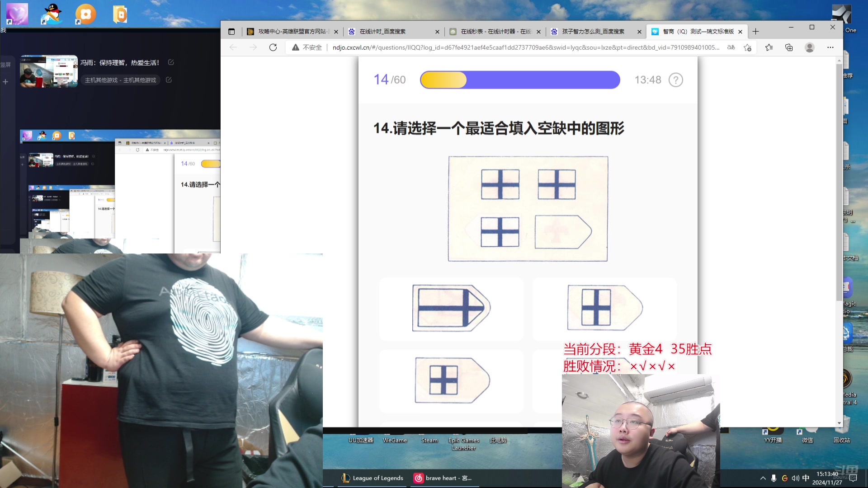Screen dimensions: 868x488
Task: Select the first flag answer option
Action: pos(451,309)
